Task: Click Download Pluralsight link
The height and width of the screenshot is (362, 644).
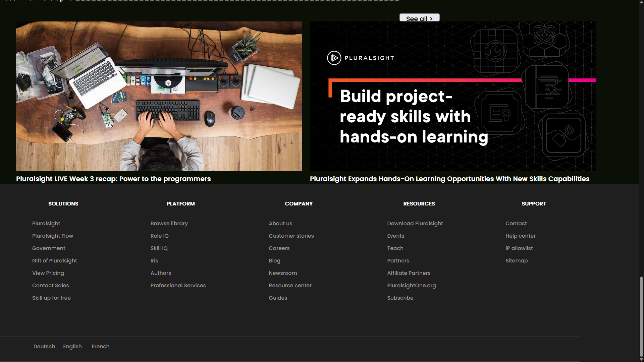Action: 415,223
